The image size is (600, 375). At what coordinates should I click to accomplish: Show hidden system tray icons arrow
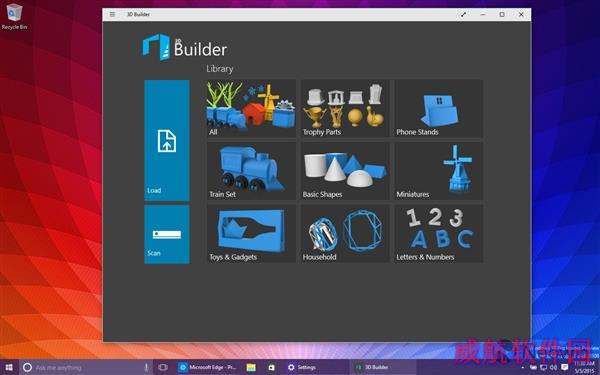point(523,368)
